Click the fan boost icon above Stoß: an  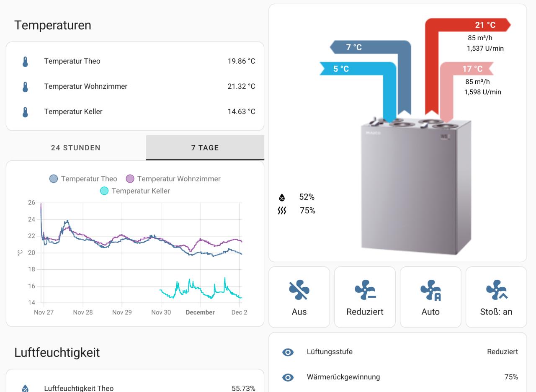(x=496, y=290)
